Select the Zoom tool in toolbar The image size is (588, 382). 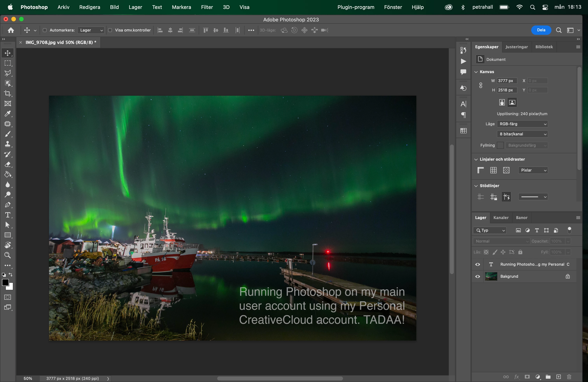(8, 255)
